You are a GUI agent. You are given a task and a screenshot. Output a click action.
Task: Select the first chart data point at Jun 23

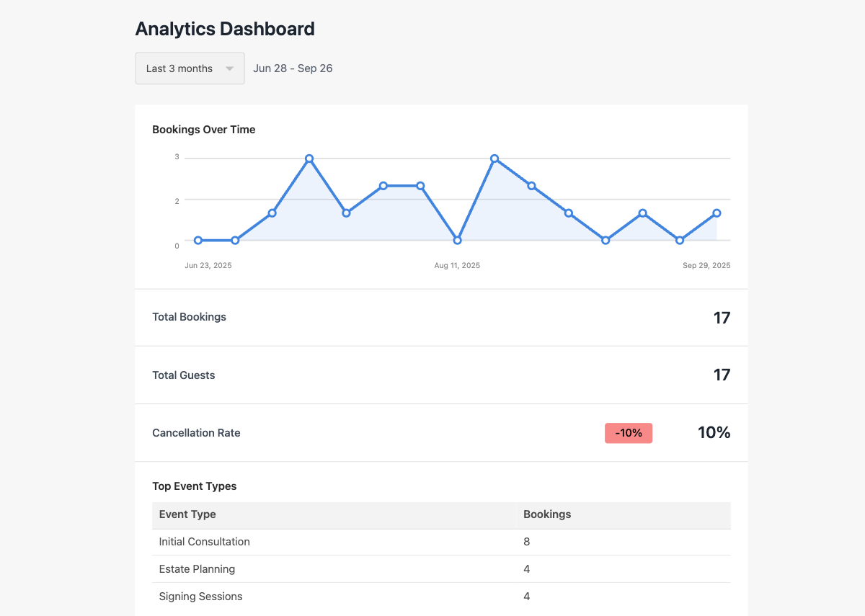point(198,240)
